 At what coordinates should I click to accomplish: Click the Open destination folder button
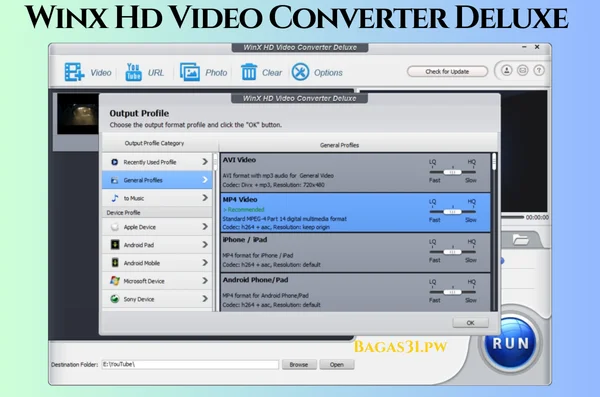[x=337, y=364]
